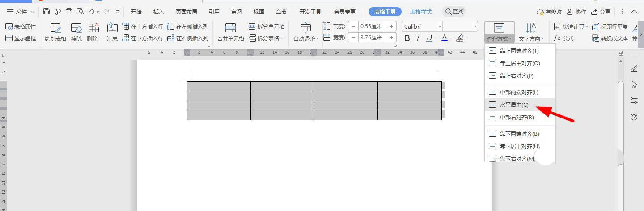Screen dimensions: 644x211
Task: Choose 中部右对齐(R) alignment
Action: pos(520,118)
